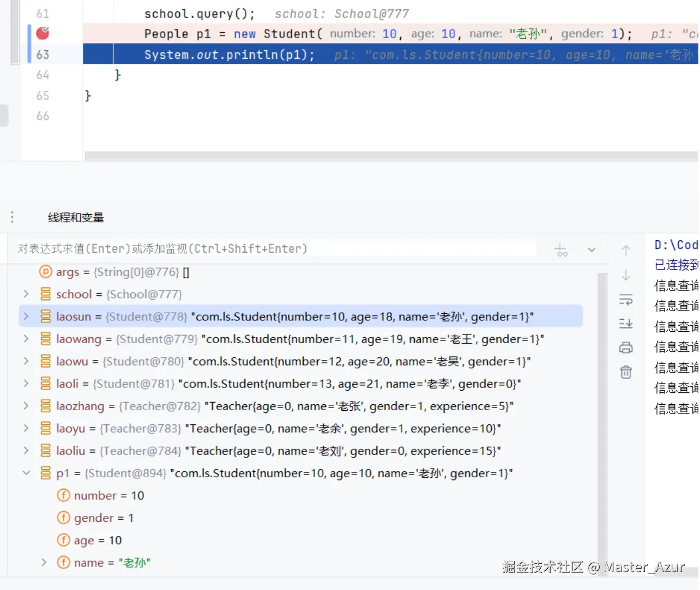Click the object icon beside laozhang variable
Screen dimensions: 700x590
tap(46, 406)
